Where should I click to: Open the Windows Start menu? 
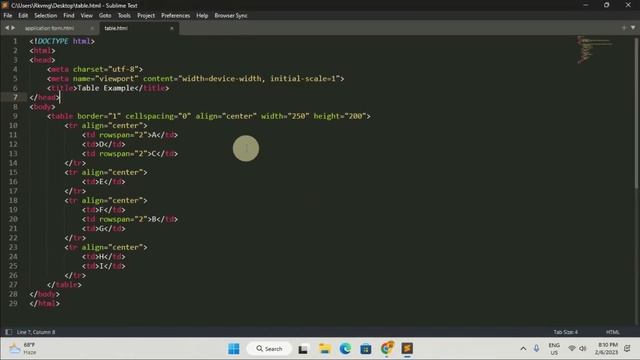(x=234, y=349)
